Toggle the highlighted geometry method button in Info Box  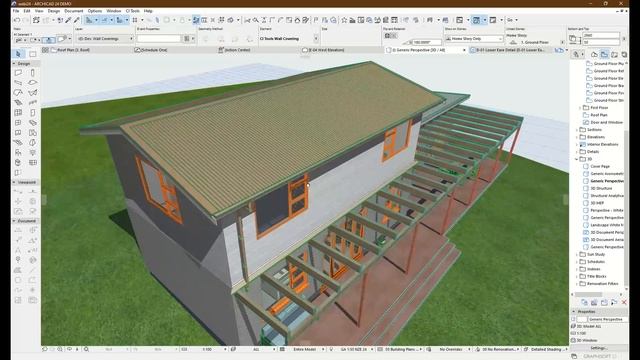(49, 40)
